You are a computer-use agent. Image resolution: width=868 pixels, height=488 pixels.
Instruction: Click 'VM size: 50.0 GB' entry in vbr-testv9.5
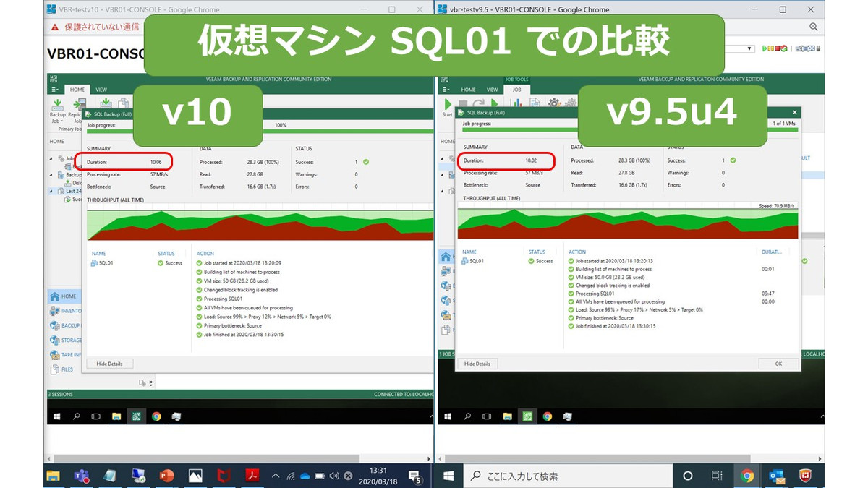tap(608, 277)
